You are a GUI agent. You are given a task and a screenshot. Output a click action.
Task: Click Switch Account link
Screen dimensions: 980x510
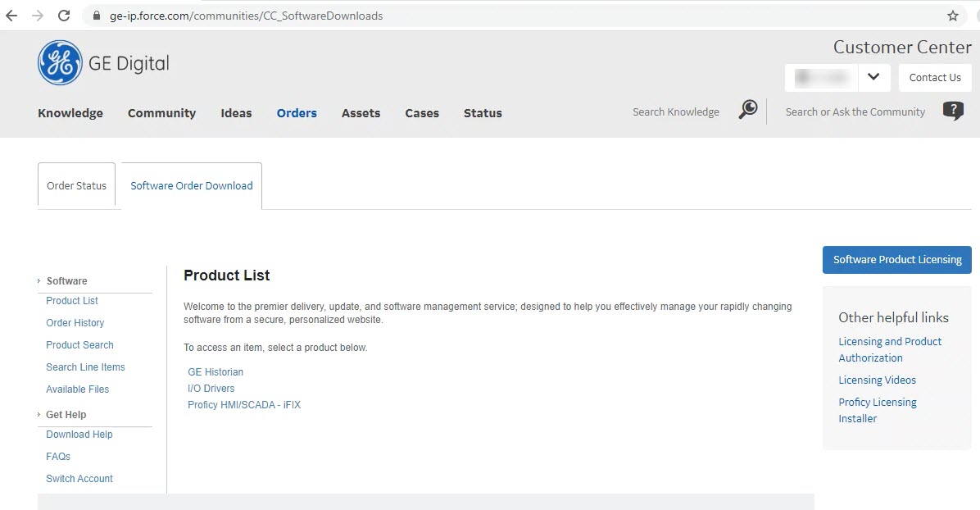(79, 479)
